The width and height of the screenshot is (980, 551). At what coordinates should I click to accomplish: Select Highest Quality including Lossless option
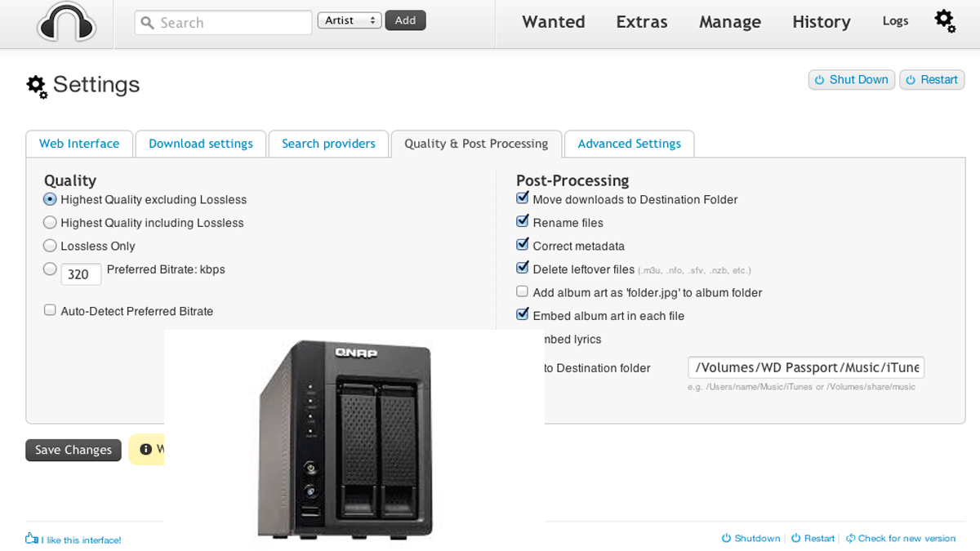click(x=51, y=223)
